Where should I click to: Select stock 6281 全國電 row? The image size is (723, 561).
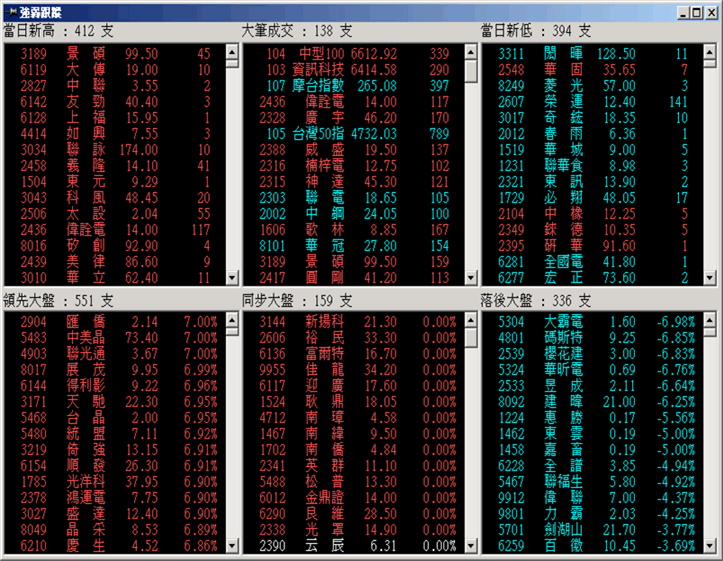tap(593, 262)
